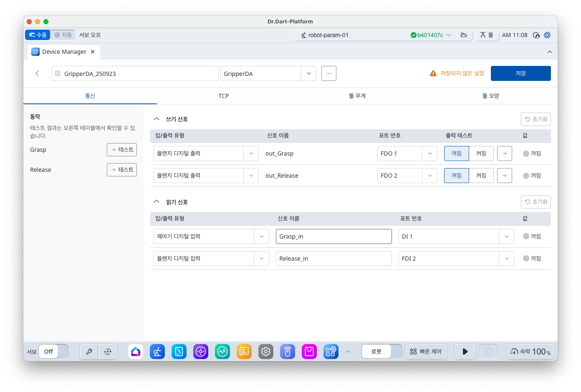Screen dimensions: 581x392
Task: Click the Release_in signal name field
Action: (x=333, y=259)
